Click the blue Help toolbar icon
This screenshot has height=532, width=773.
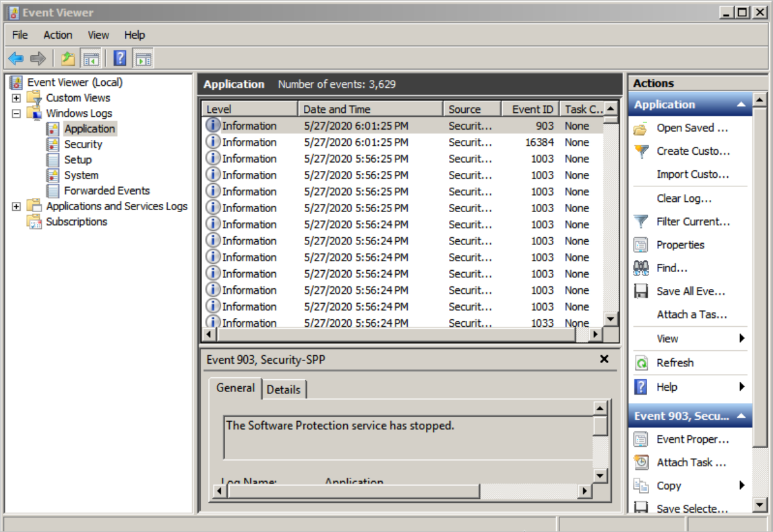click(x=119, y=59)
